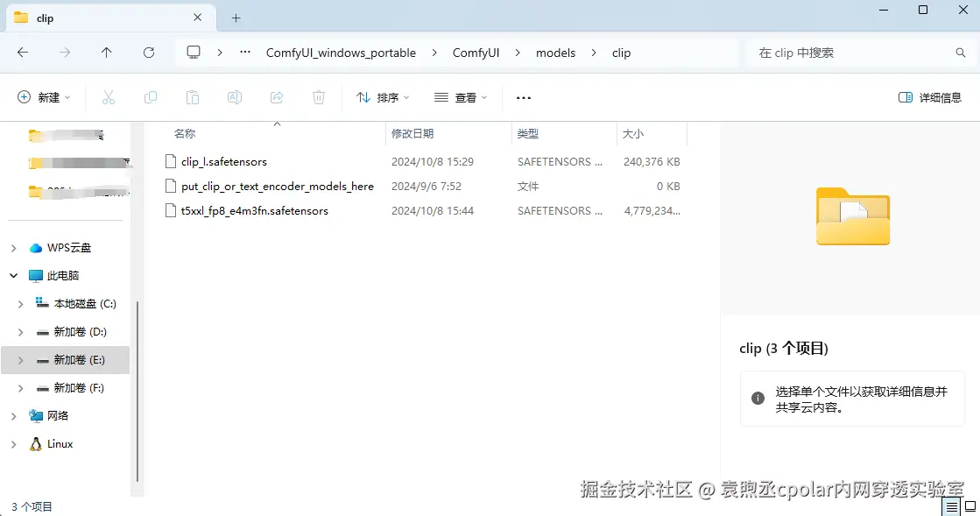Screen dimensions: 980x516
Task: Go up one folder level
Action: point(107,53)
